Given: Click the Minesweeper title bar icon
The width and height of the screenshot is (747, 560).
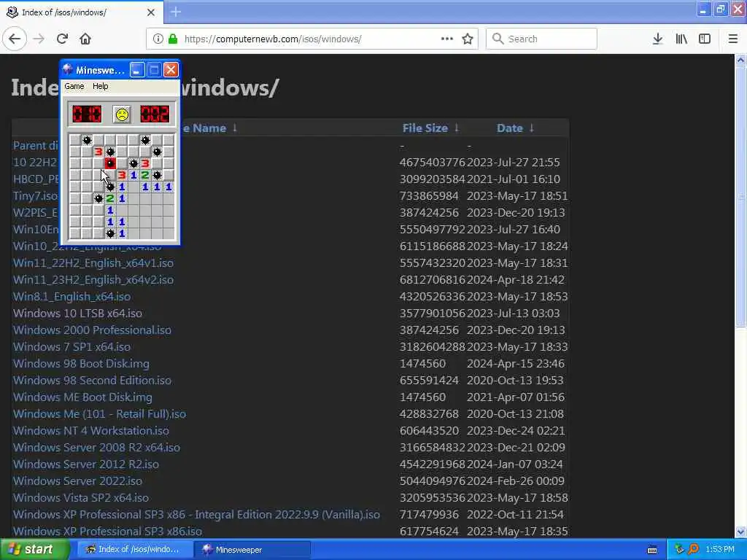Looking at the screenshot, I should point(68,70).
